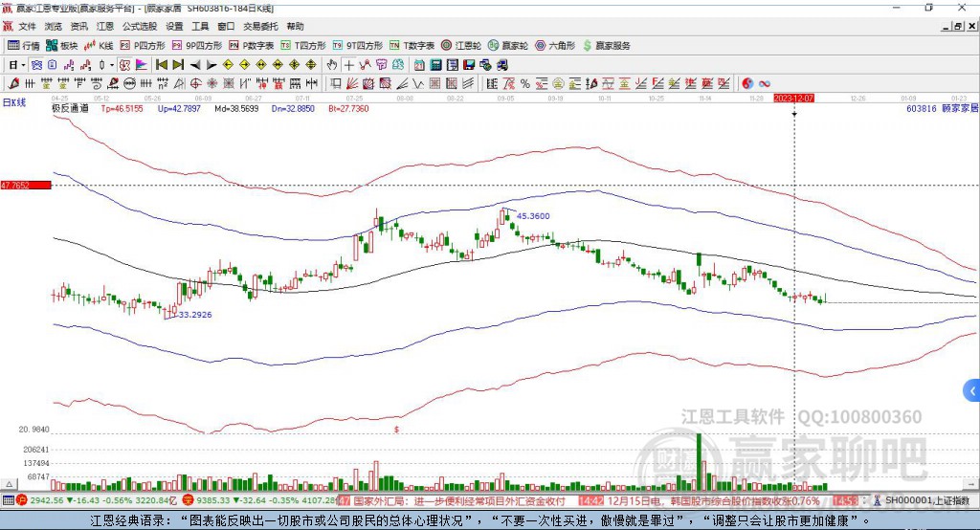Image resolution: width=980 pixels, height=530 pixels.
Task: Click the circled target crosshair tool
Action: click(195, 83)
